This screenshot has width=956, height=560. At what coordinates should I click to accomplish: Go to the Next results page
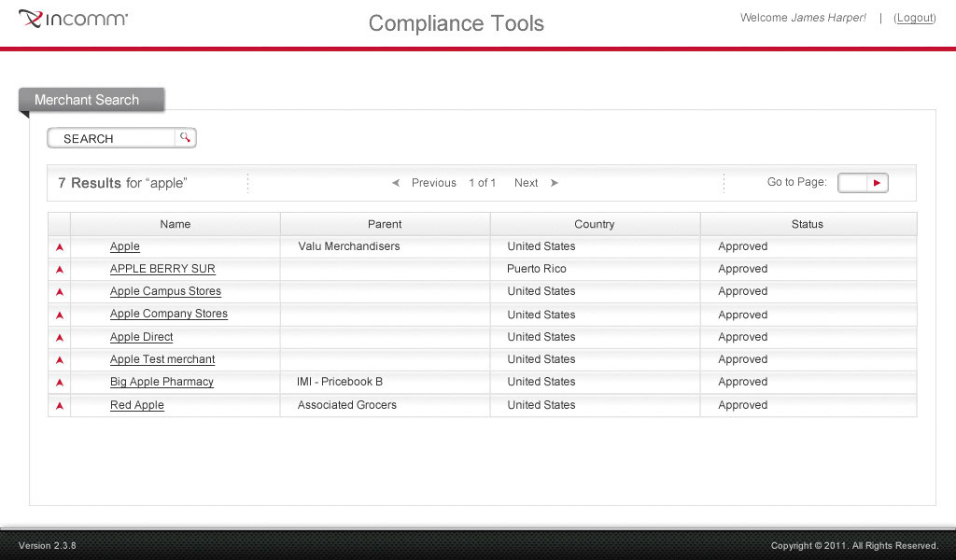(526, 183)
